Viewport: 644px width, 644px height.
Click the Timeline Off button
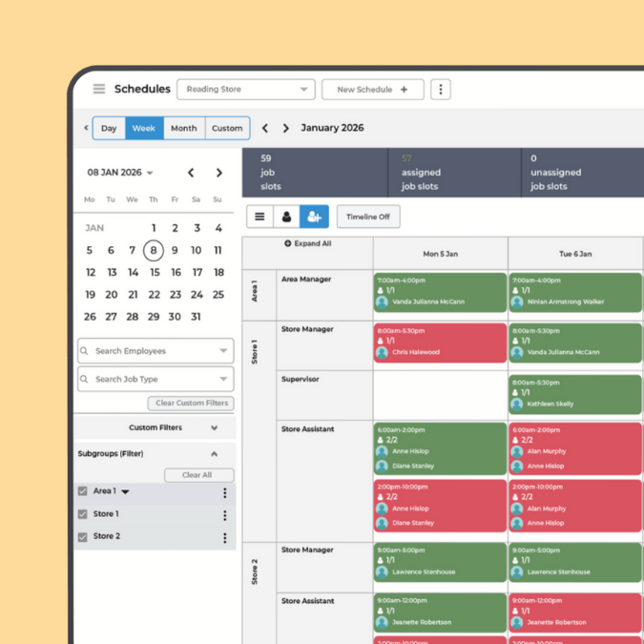tap(367, 218)
